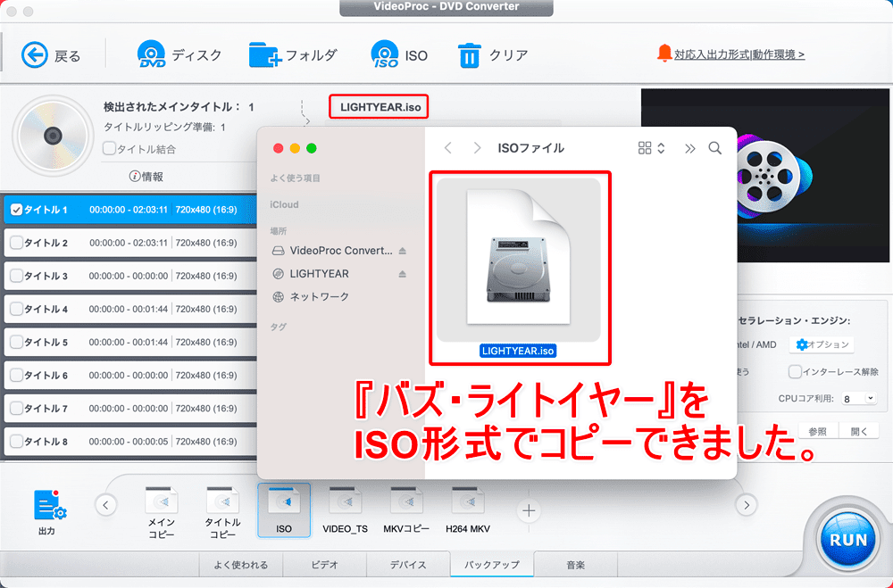
Task: Load an ISO image via the ISO icon
Action: 385,55
